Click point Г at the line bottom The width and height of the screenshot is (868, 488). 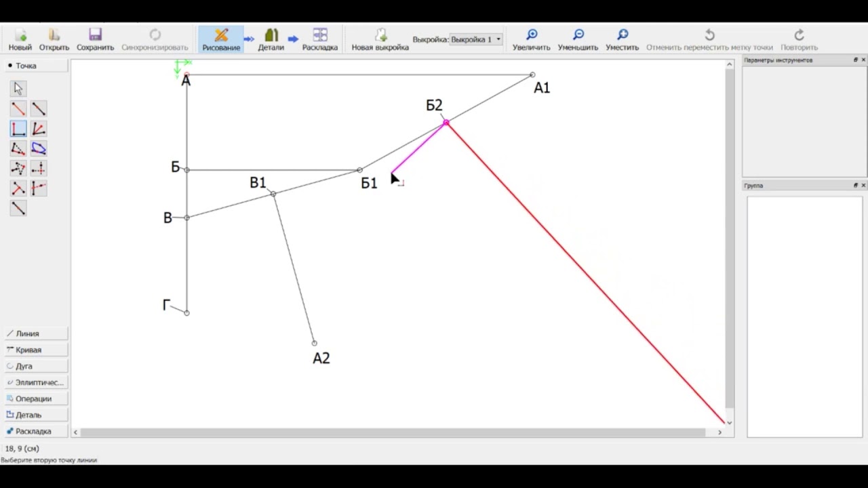point(186,312)
